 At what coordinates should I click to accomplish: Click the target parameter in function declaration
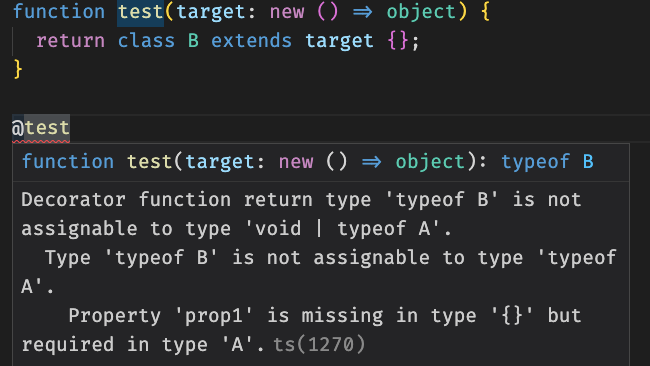point(211,12)
